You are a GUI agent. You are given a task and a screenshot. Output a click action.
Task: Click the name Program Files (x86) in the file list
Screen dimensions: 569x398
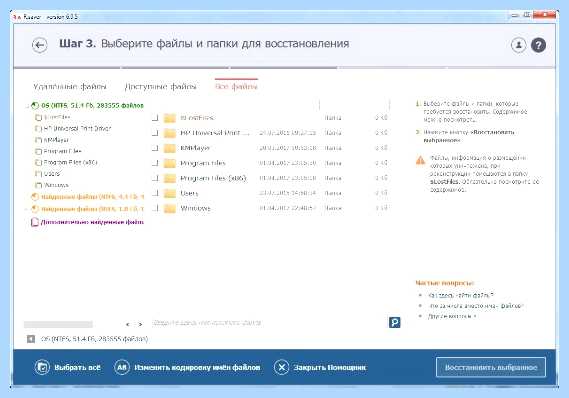(213, 178)
